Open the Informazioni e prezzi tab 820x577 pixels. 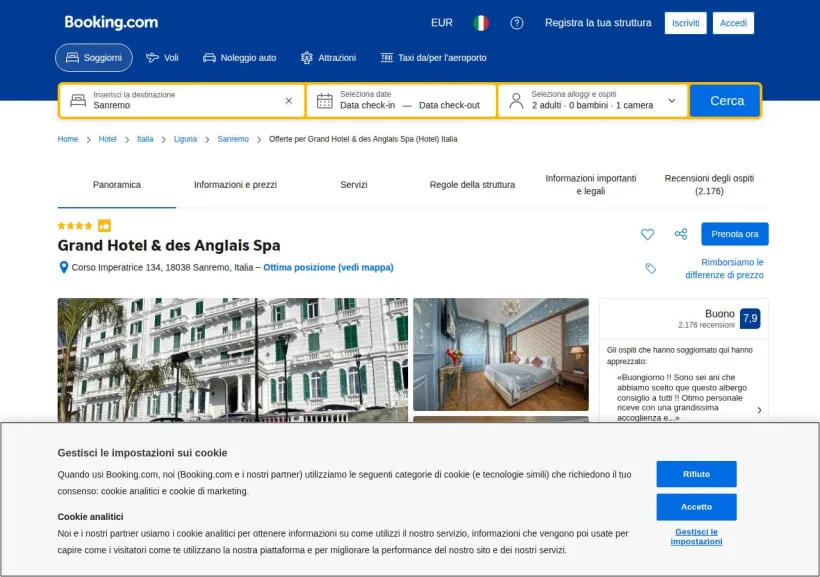tap(235, 185)
